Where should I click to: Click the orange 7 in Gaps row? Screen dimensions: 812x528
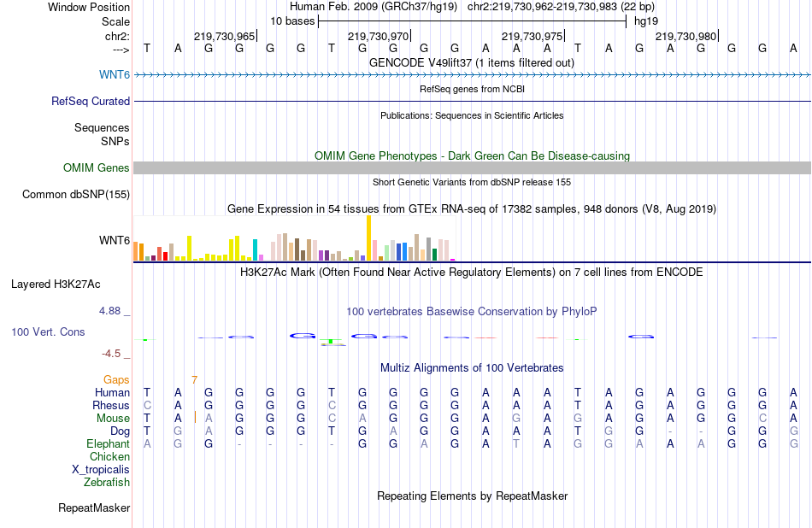pos(194,380)
